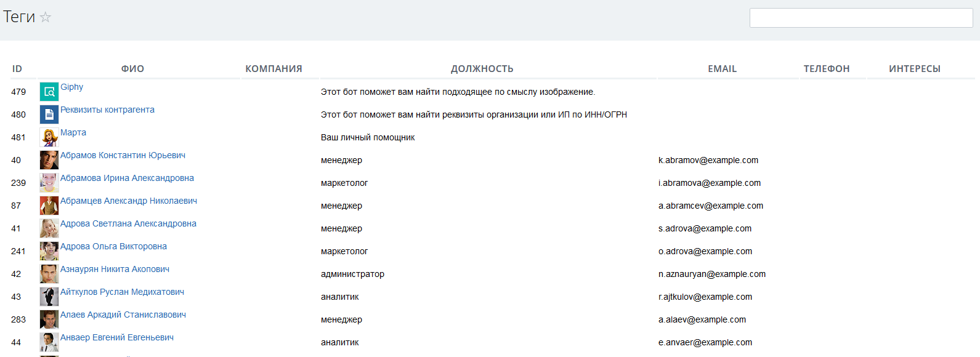Open Адрова Светлана Александровна profile

(x=128, y=223)
